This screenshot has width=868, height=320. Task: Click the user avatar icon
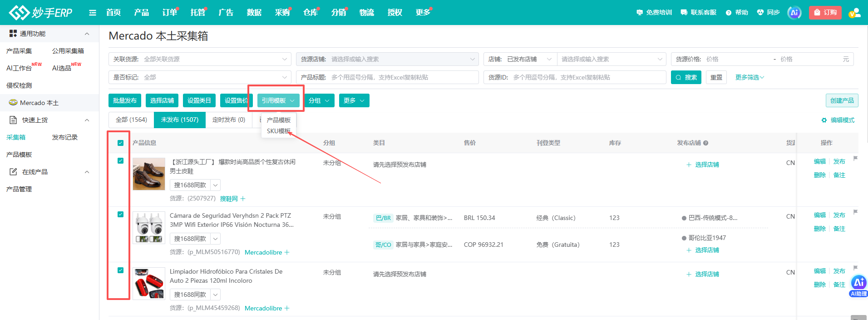(x=854, y=13)
